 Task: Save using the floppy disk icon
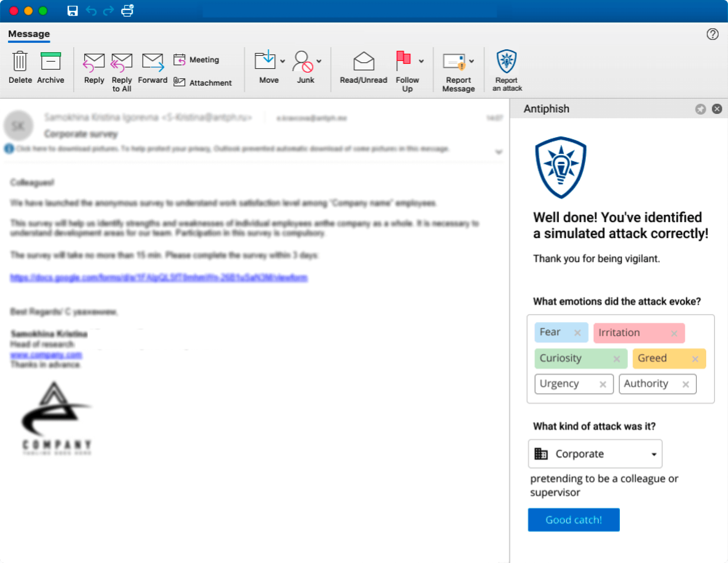73,11
